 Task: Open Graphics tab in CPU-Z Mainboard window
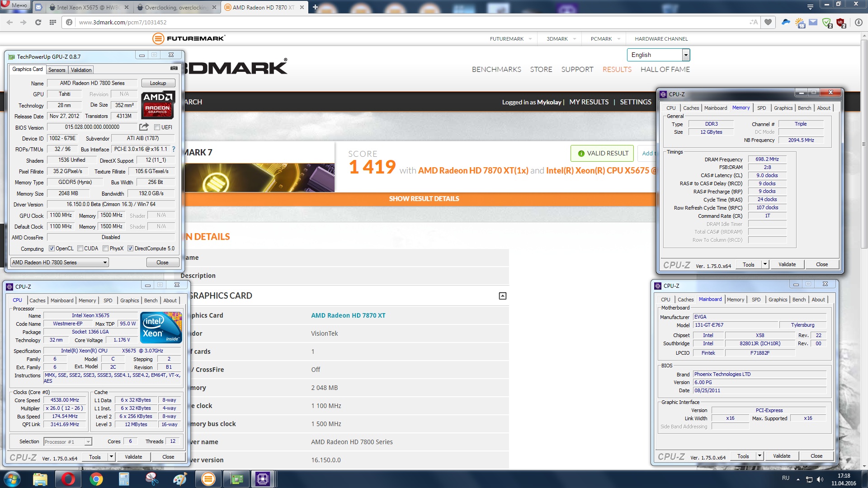(778, 300)
